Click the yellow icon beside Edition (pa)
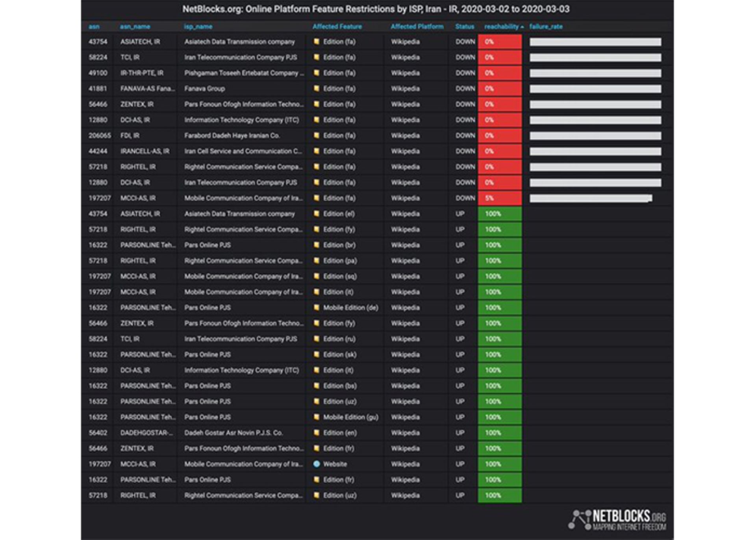This screenshot has height=540, width=756. 316,261
